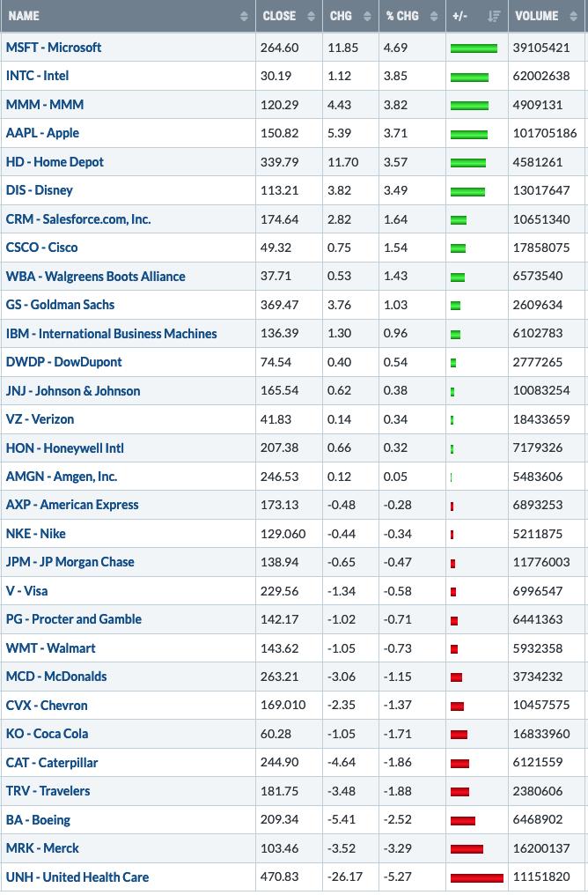588x895 pixels.
Task: Sort table by the NAME column arrows
Action: click(x=244, y=16)
